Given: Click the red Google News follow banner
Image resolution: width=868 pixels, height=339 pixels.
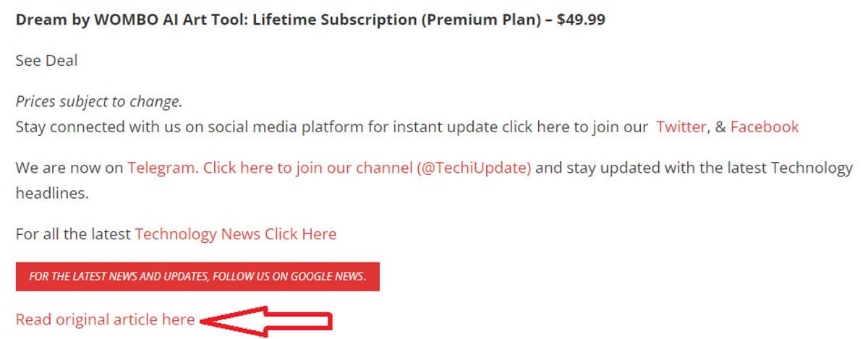Looking at the screenshot, I should click(197, 277).
